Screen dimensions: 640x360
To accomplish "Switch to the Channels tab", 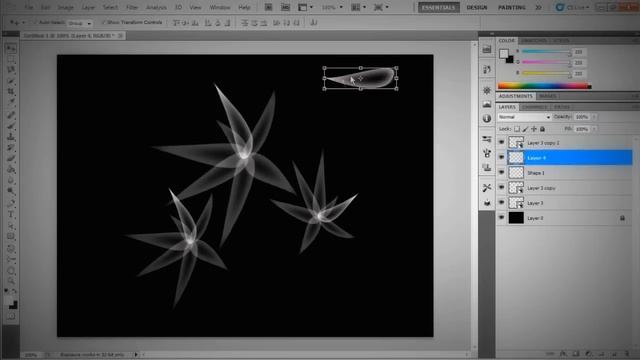I will coord(534,107).
